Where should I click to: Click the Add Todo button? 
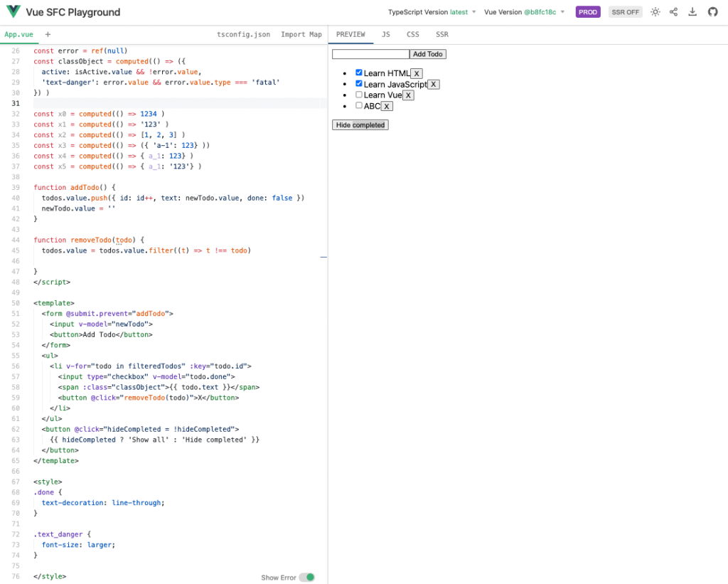(x=427, y=54)
